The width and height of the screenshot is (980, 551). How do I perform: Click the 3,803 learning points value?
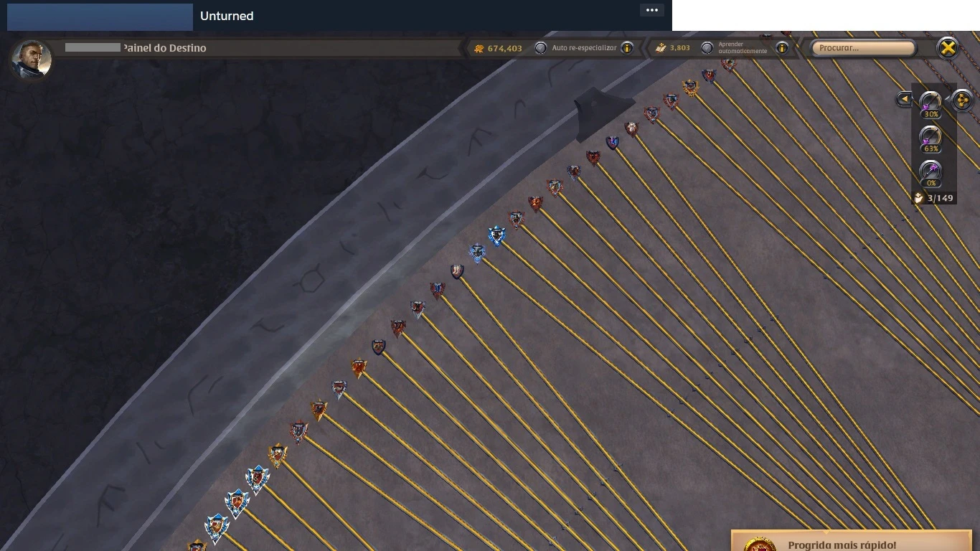680,48
